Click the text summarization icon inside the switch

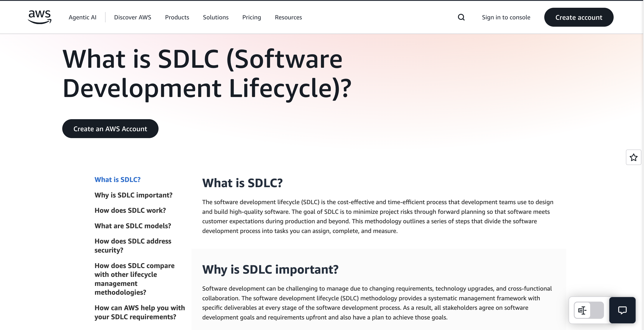pyautogui.click(x=582, y=310)
